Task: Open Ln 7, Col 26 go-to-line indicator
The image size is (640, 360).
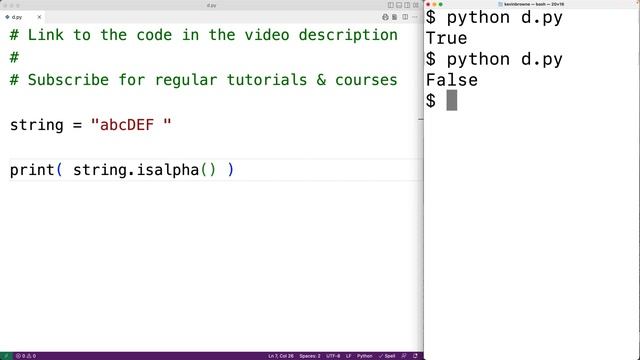Action: (281, 356)
